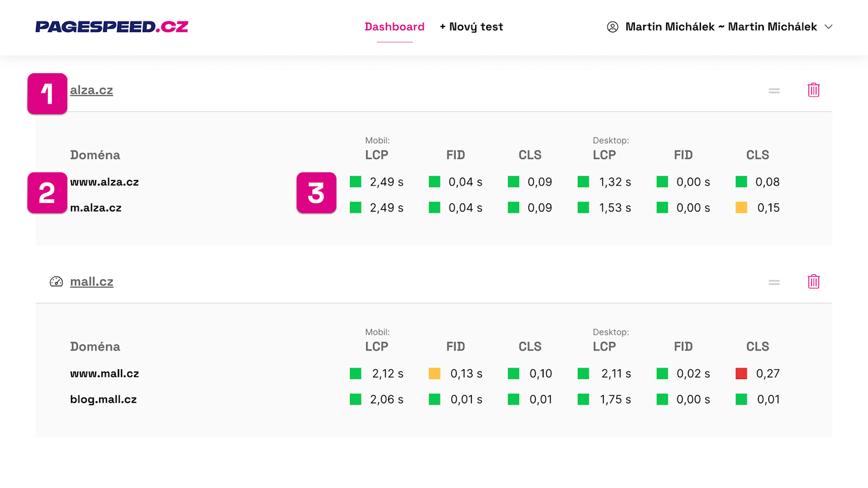Grab the mall.cz reorder handle icon
The width and height of the screenshot is (868, 488).
point(774,282)
